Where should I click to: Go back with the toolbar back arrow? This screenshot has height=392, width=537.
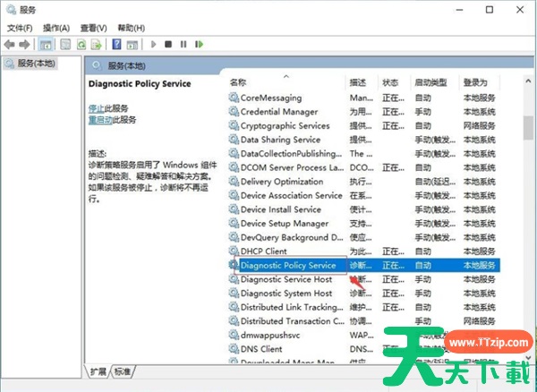click(9, 44)
